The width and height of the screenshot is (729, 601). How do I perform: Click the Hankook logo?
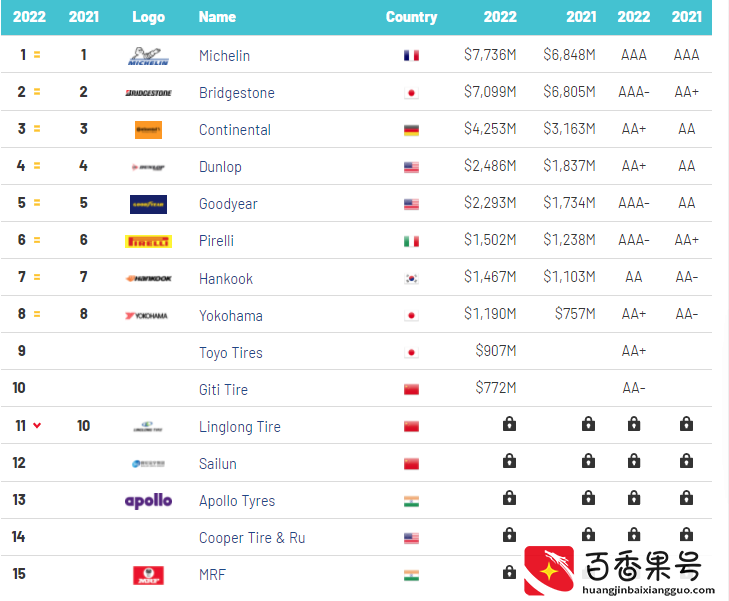[x=148, y=278]
